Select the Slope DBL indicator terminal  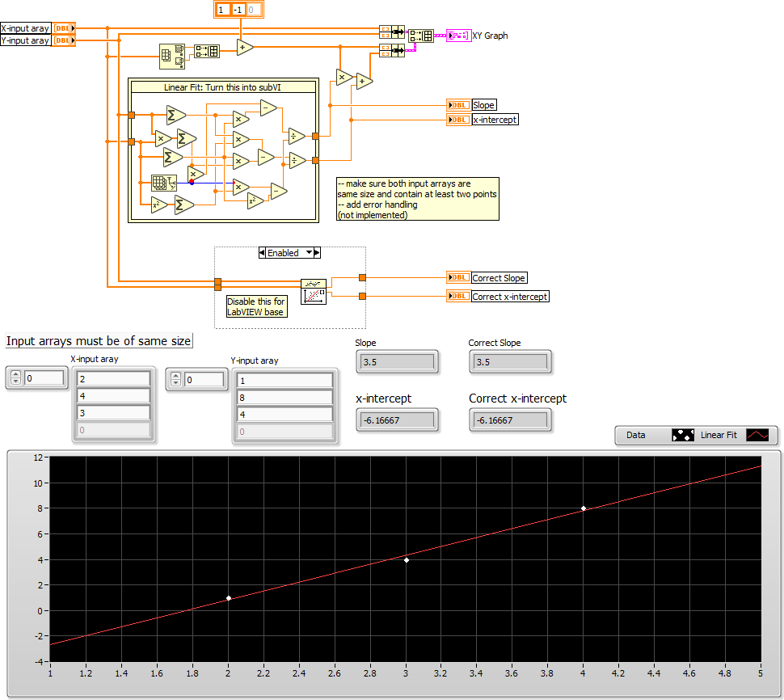(458, 105)
